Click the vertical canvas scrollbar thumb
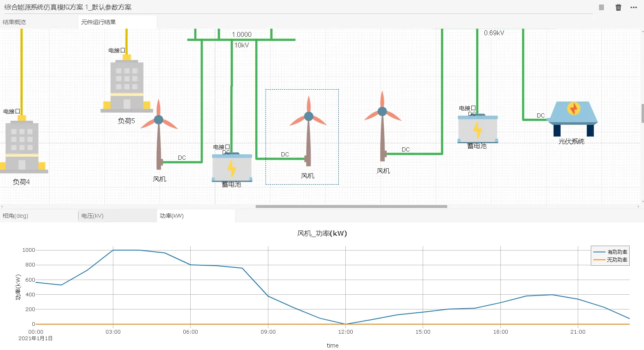Viewport: 644px width, 350px height. [642, 113]
